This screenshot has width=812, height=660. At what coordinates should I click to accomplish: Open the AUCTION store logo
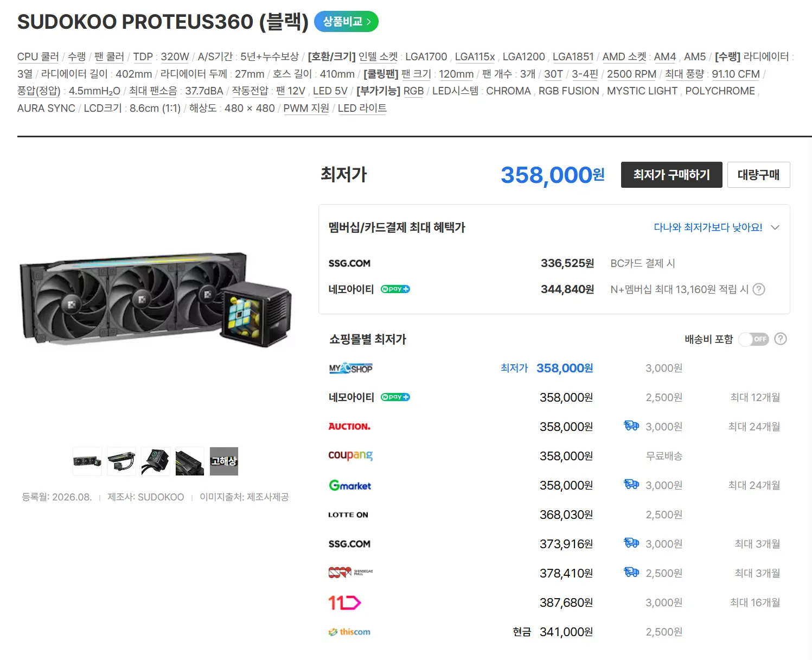[x=349, y=427]
